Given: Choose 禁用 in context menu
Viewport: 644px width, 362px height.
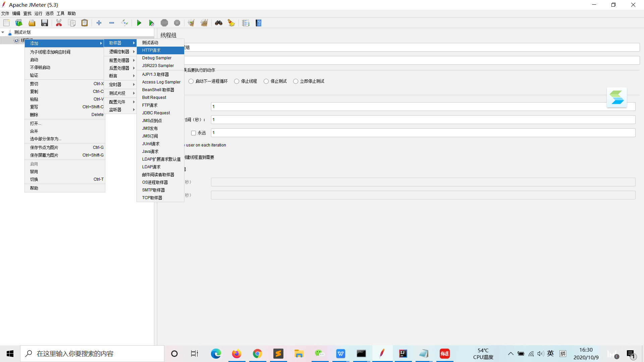Looking at the screenshot, I should click(x=64, y=172).
